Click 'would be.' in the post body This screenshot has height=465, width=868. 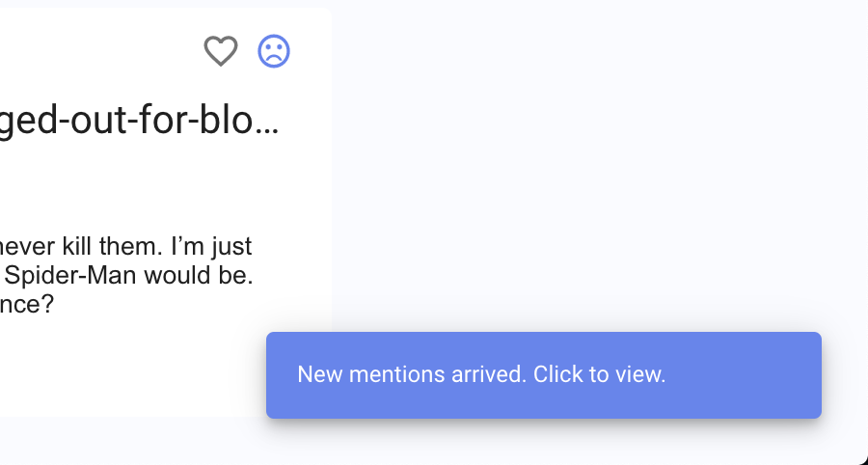click(205, 276)
